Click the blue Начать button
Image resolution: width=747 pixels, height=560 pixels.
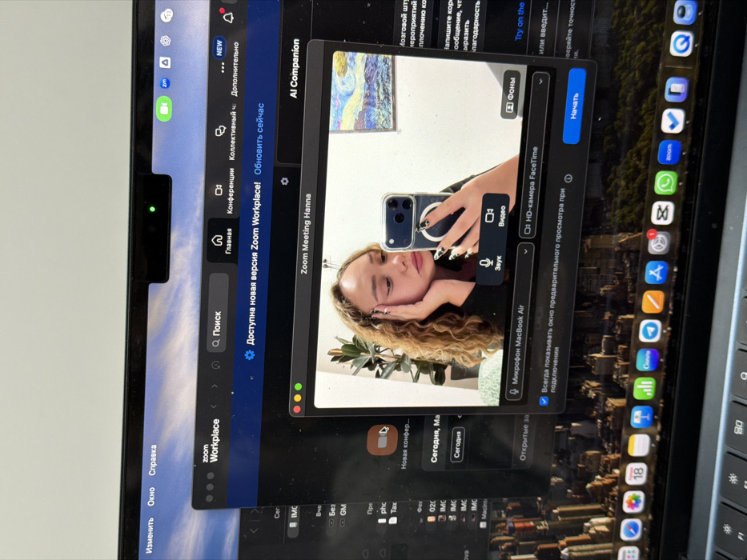tap(574, 106)
